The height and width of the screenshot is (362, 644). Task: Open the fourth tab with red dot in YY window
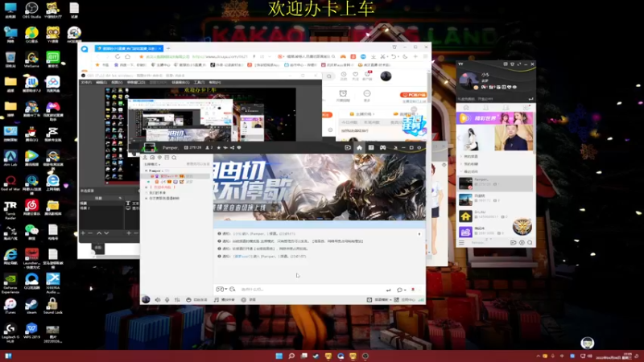(x=526, y=108)
